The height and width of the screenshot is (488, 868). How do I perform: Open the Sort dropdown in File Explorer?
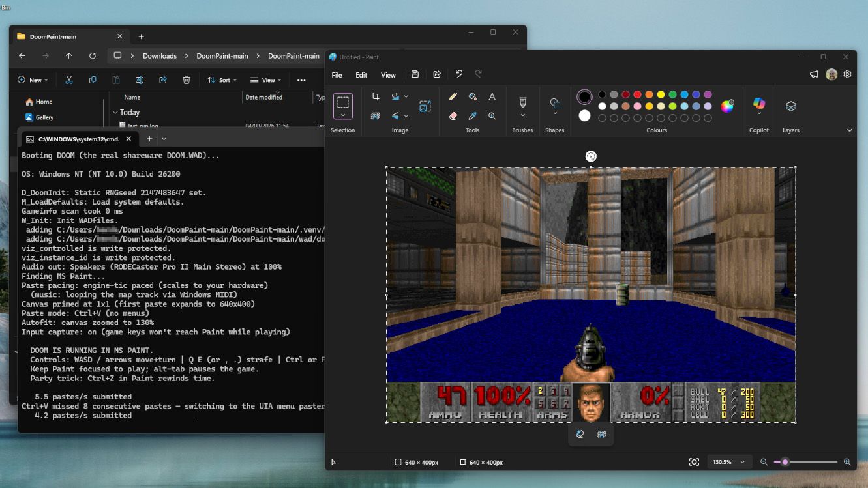coord(222,80)
